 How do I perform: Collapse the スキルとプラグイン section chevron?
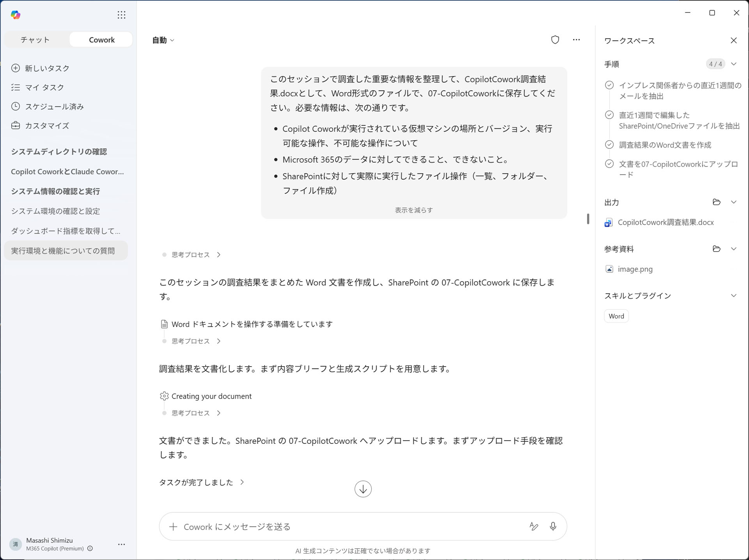(733, 296)
